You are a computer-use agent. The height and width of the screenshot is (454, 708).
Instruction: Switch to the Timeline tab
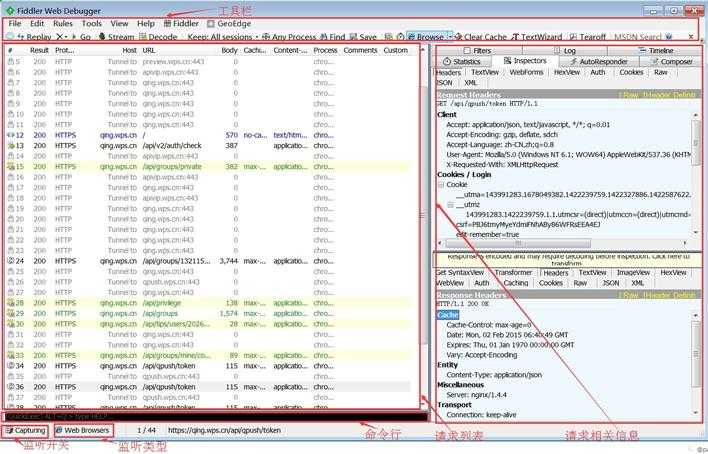pos(656,51)
